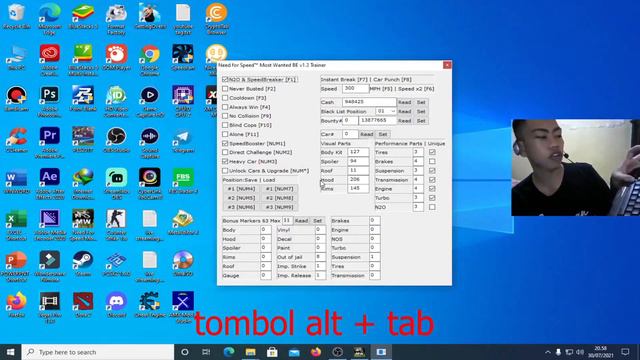The width and height of the screenshot is (640, 360).
Task: Select the Adobe Photoshop desktop shortcut
Action: coord(49,101)
